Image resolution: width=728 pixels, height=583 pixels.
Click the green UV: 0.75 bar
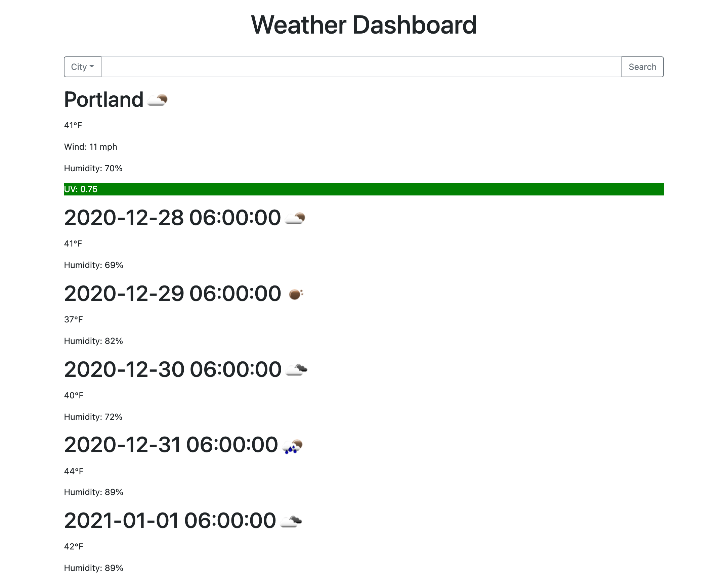click(x=363, y=189)
